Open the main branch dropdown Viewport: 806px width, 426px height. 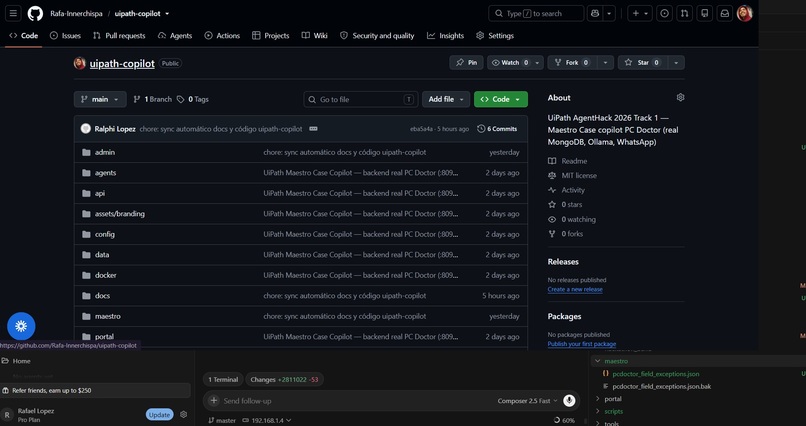(x=100, y=99)
